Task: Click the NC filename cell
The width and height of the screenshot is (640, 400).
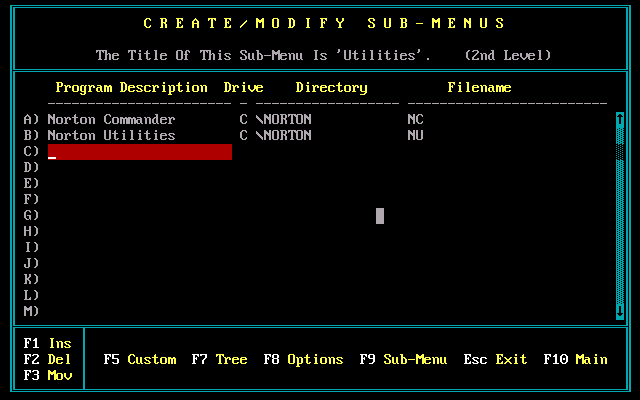Action: tap(415, 120)
